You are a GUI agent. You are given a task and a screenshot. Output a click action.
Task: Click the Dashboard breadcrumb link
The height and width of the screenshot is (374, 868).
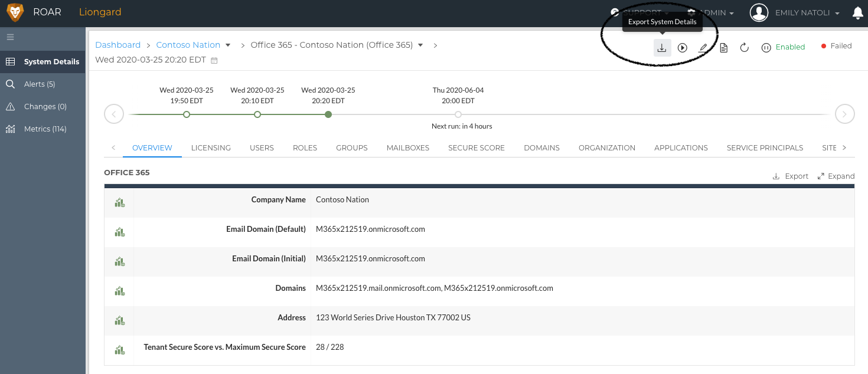(x=118, y=45)
